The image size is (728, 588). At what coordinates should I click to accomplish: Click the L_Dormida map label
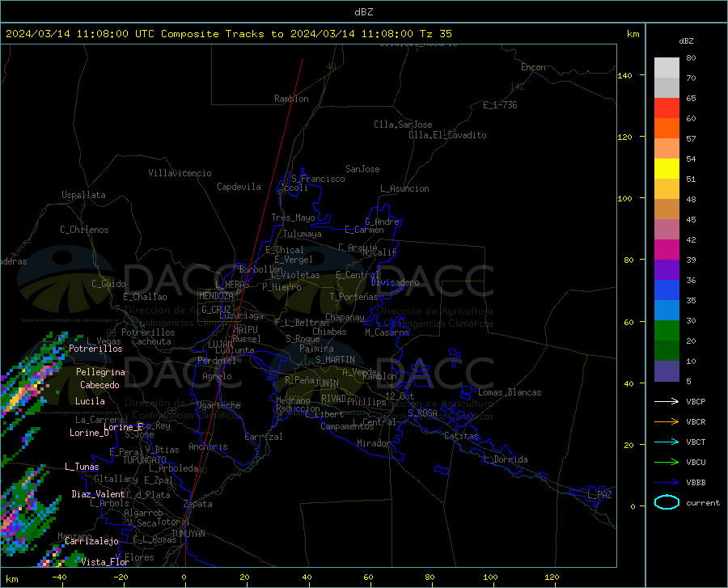pos(506,459)
